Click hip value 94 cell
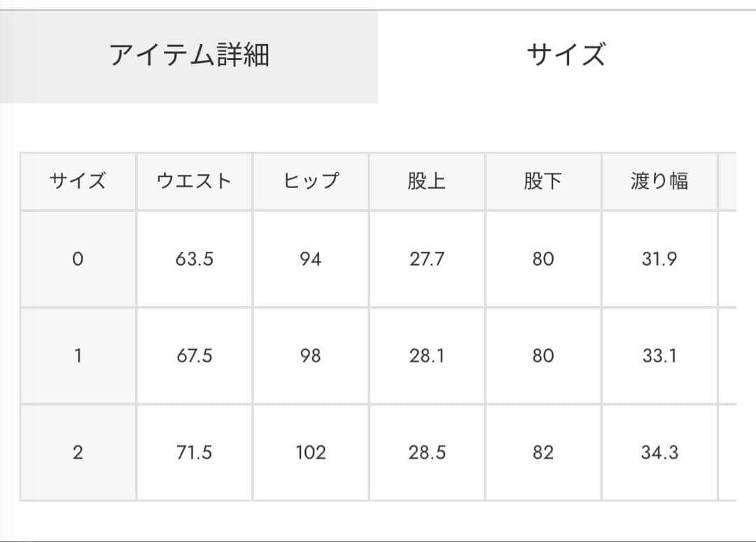756x542 pixels. 310,259
